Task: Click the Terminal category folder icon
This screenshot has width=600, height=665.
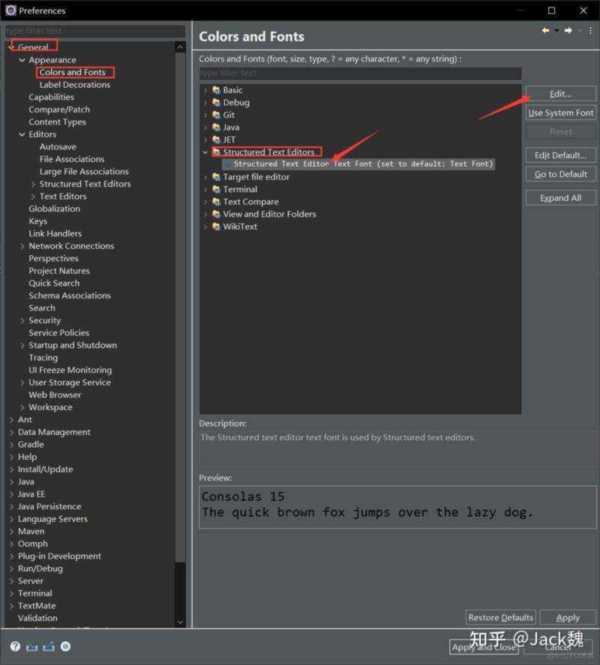Action: click(216, 189)
